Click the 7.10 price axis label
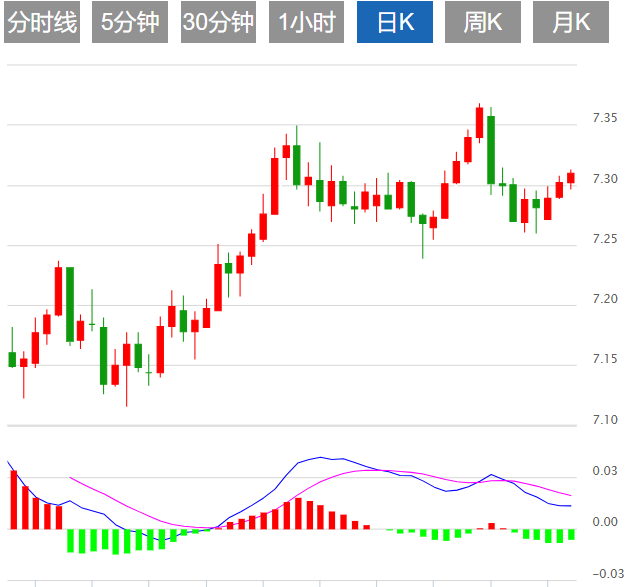Image resolution: width=632 pixels, height=587 pixels. click(605, 420)
